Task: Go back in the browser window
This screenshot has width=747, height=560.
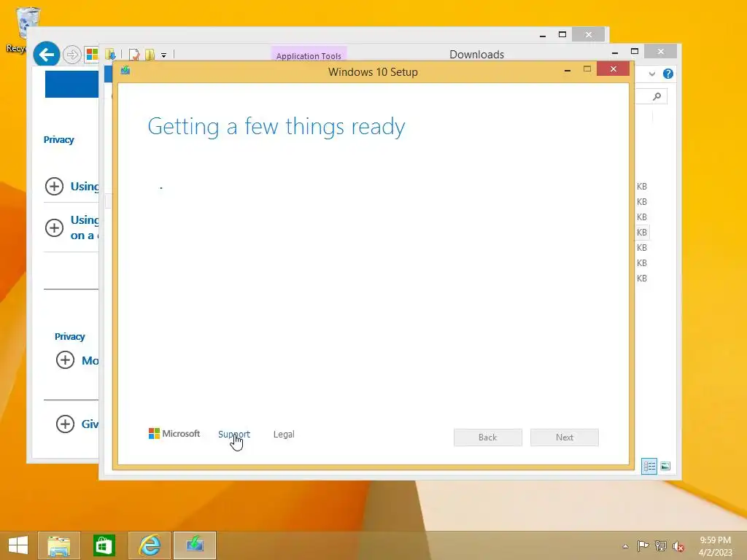Action: click(46, 55)
